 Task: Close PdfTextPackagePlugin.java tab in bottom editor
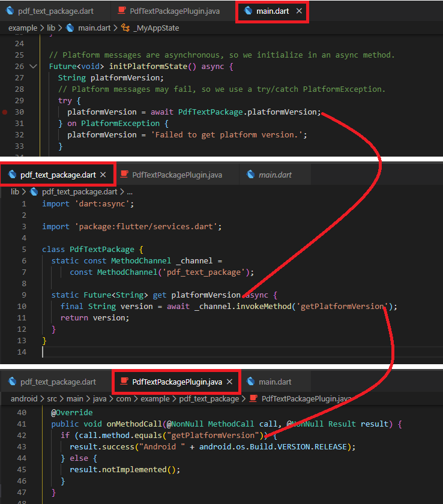tap(229, 382)
